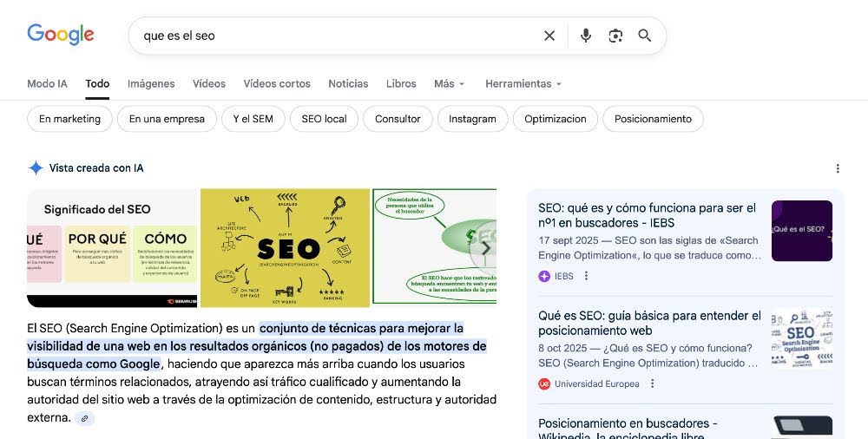Click the Universidad Europea article thumbnail
The width and height of the screenshot is (868, 439).
tap(801, 339)
